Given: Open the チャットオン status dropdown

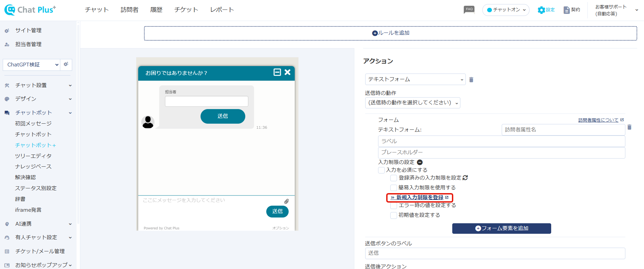Looking at the screenshot, I should pyautogui.click(x=506, y=10).
